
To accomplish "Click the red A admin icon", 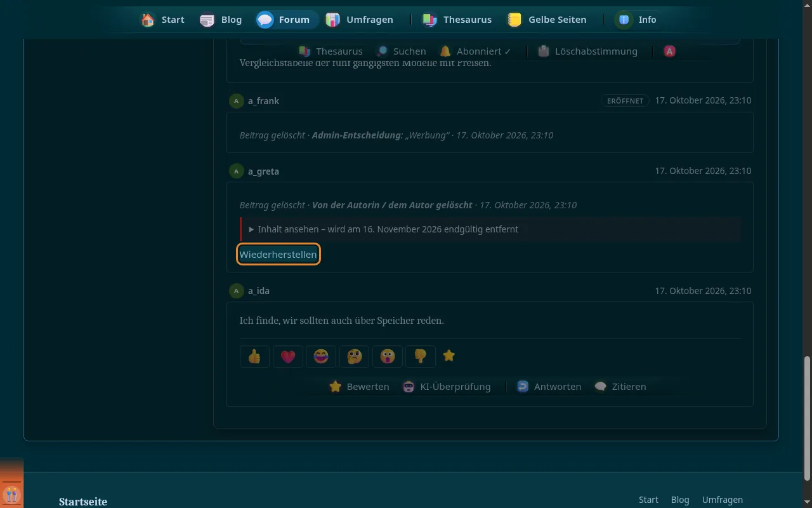I will point(669,51).
